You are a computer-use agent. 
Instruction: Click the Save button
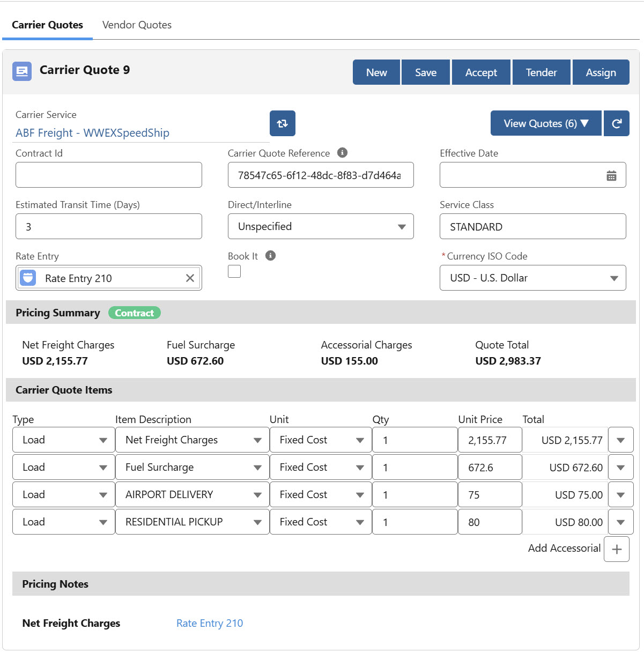426,72
